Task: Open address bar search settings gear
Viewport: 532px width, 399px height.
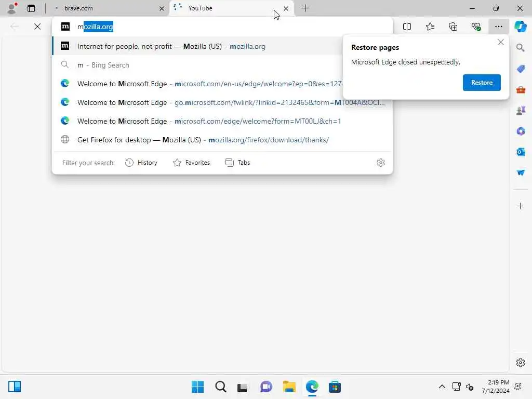Action: pyautogui.click(x=381, y=163)
